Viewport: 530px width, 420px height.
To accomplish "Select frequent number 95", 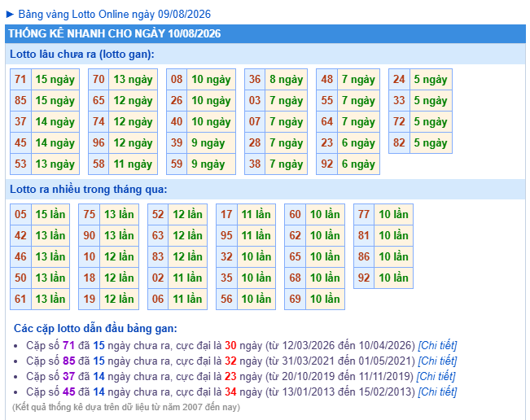I will coord(226,235).
